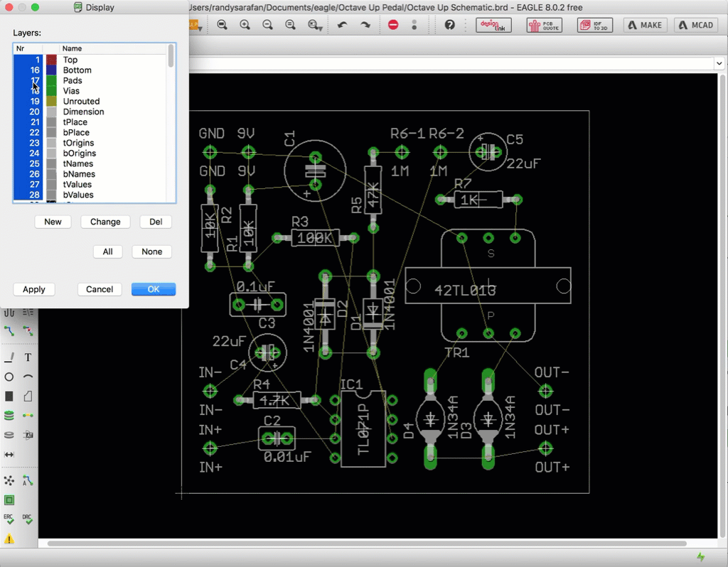Click the redo arrow icon

coord(365,25)
